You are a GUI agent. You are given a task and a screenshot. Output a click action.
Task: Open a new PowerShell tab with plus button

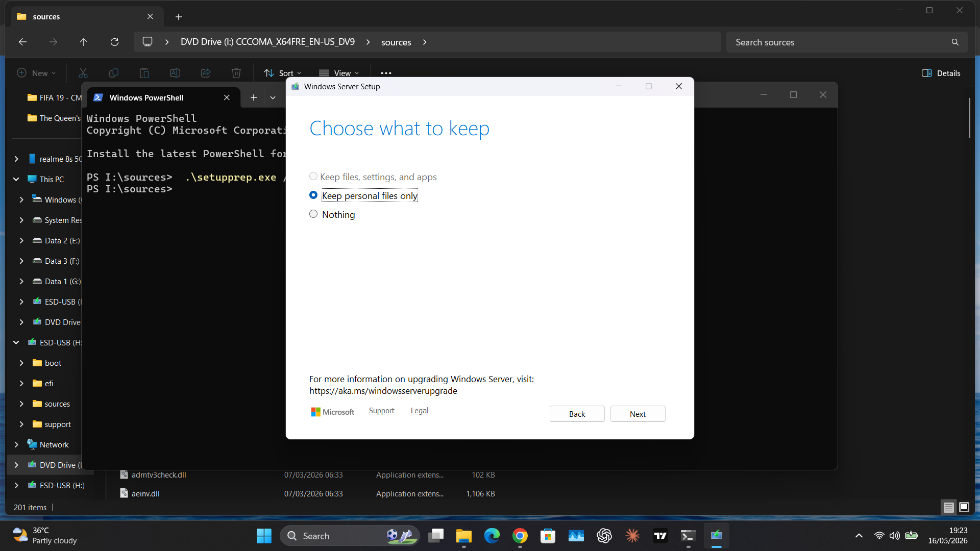(x=254, y=97)
